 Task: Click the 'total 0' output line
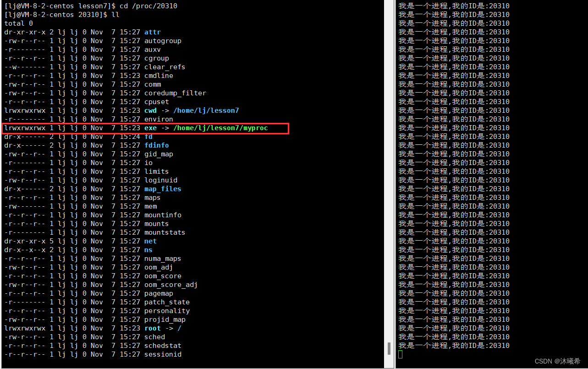click(x=18, y=23)
